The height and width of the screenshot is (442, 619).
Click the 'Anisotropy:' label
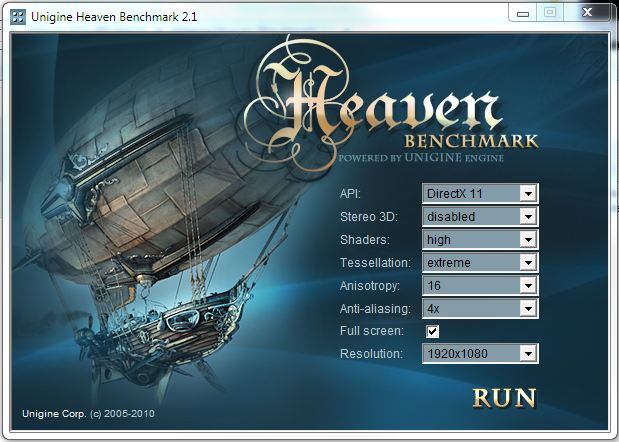370,285
